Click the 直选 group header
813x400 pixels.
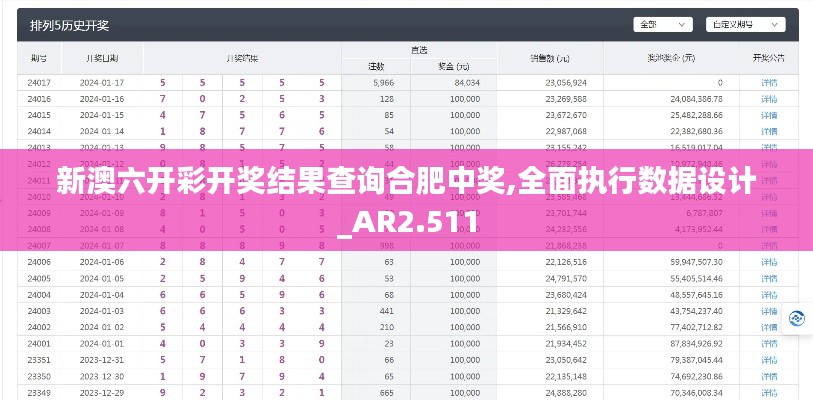click(x=419, y=50)
